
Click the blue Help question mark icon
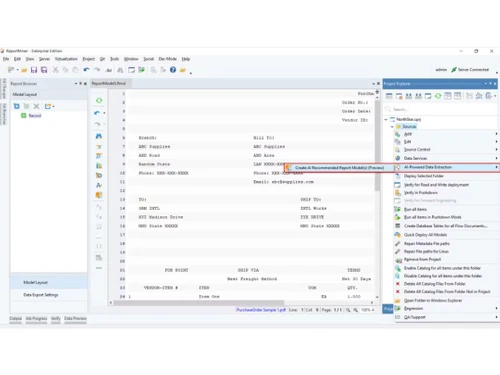[x=173, y=70]
